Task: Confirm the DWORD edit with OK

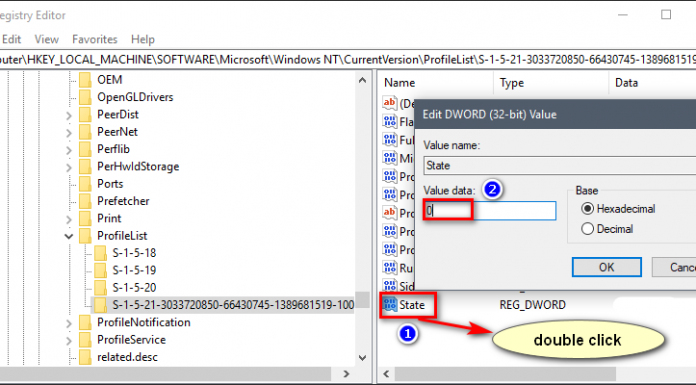Action: (606, 267)
